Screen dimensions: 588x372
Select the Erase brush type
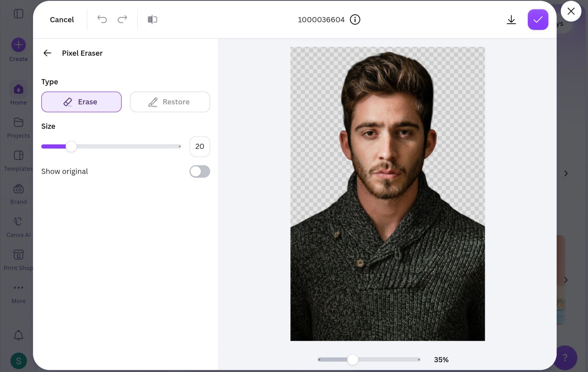click(x=81, y=102)
